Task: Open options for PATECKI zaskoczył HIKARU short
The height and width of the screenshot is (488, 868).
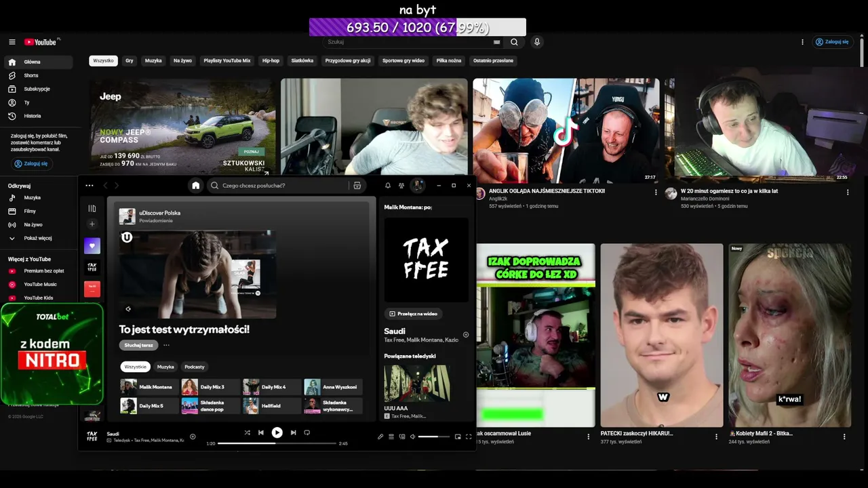Action: coord(716,436)
